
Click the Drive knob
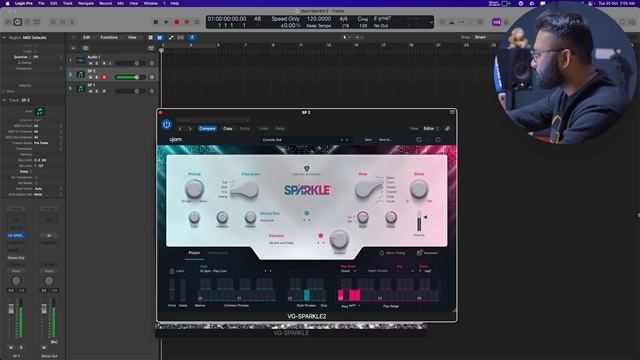[x=419, y=189]
